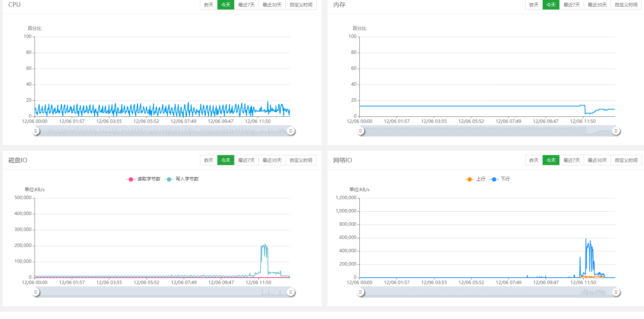Toggle 写入字节数 legend series
This screenshot has width=644, height=319.
[181, 179]
